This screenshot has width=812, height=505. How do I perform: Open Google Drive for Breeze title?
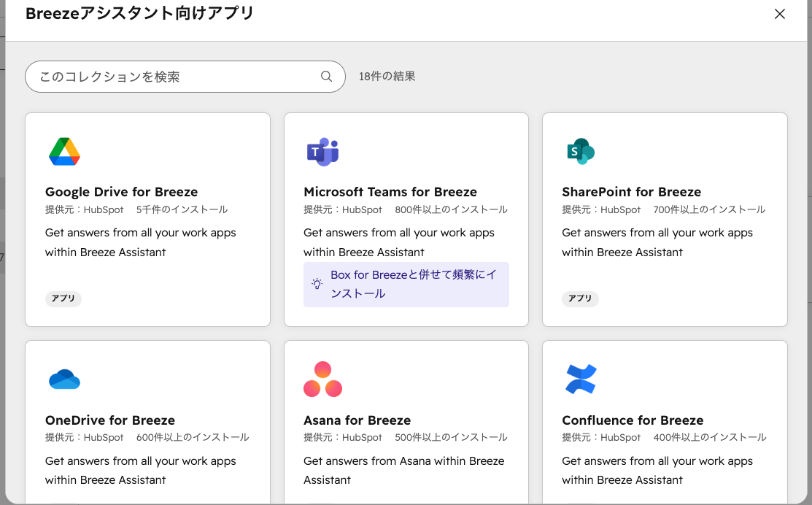(x=122, y=192)
